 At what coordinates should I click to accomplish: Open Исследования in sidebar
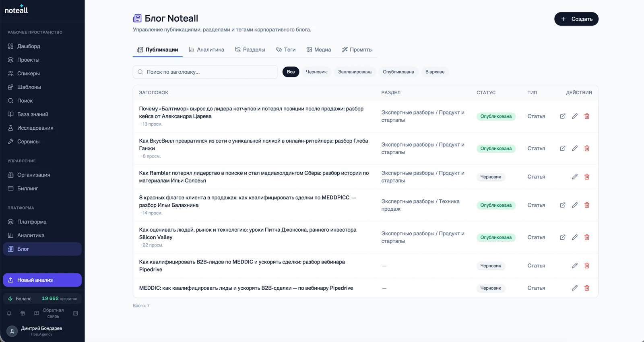pyautogui.click(x=42, y=128)
